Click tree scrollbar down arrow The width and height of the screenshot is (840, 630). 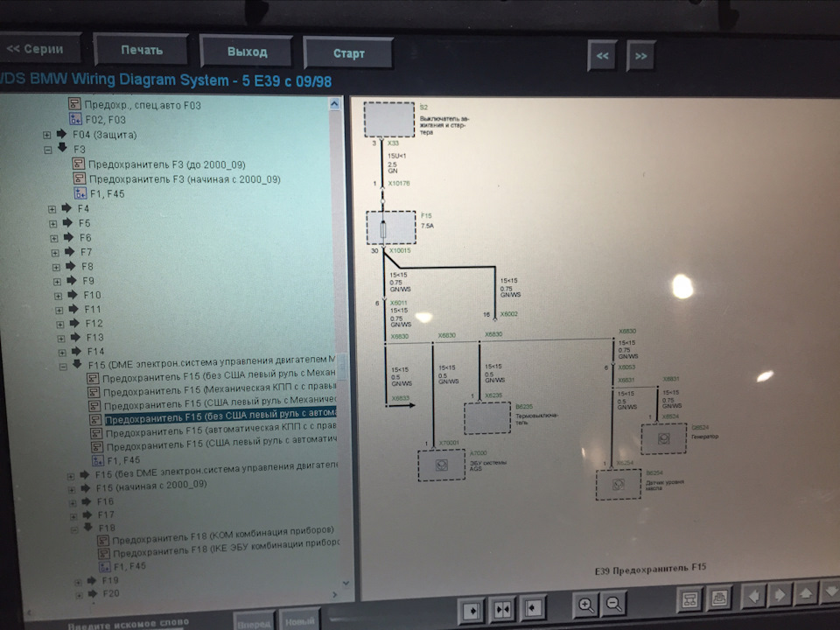click(346, 583)
